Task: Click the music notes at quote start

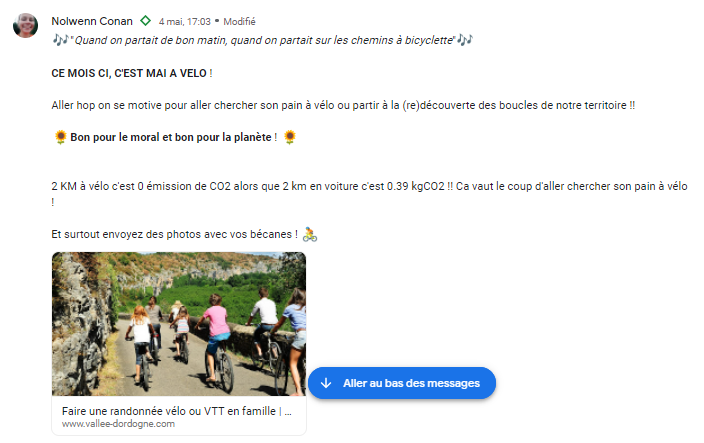Action: 60,40
